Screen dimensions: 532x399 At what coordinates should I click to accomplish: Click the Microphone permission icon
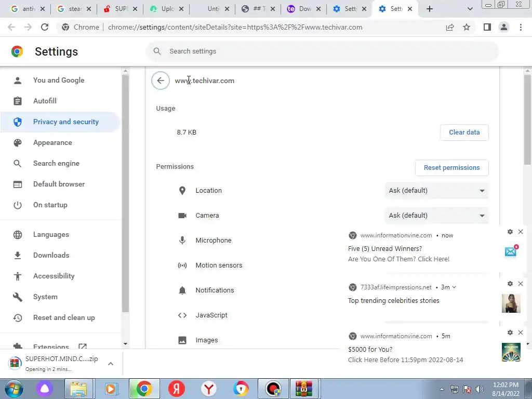point(182,240)
